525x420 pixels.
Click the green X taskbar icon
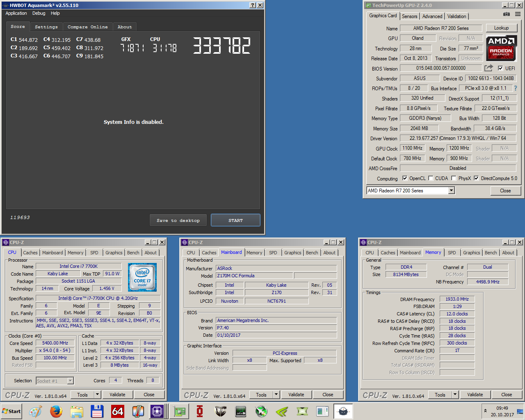click(x=302, y=411)
